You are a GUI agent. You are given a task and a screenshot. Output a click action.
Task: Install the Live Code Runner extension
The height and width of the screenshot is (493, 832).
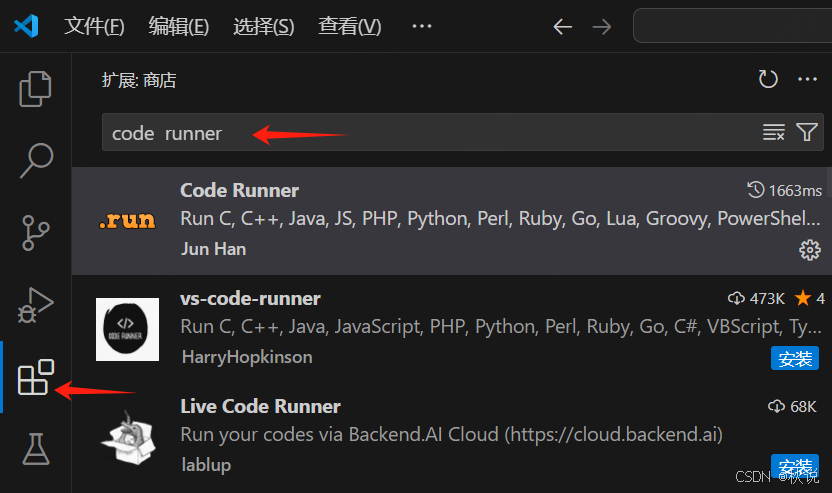point(795,466)
